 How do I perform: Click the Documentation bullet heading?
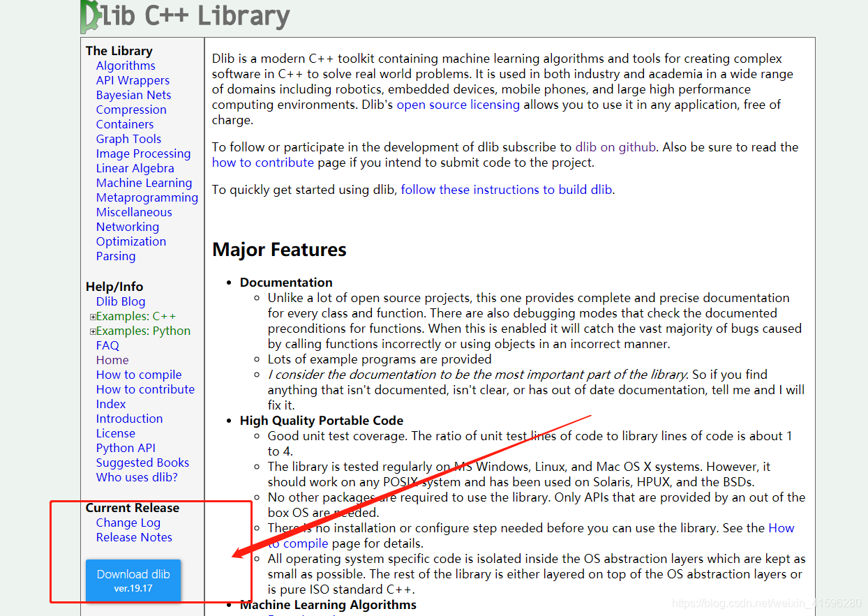286,283
